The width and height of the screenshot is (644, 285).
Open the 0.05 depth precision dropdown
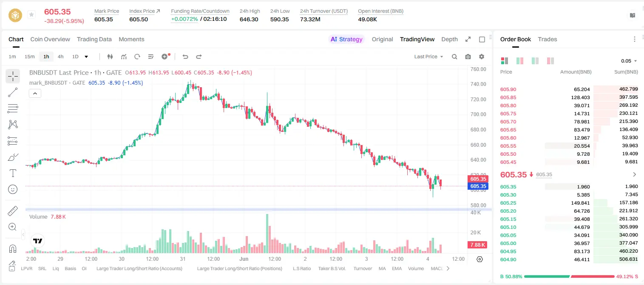point(629,61)
